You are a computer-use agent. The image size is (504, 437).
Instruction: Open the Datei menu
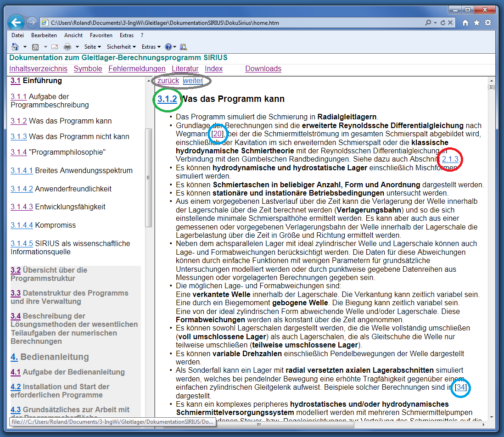(18, 35)
